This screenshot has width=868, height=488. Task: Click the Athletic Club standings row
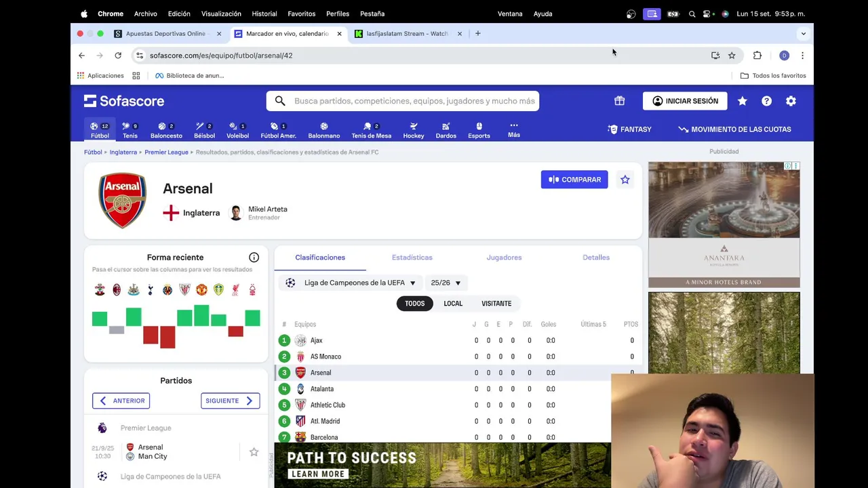click(x=443, y=405)
